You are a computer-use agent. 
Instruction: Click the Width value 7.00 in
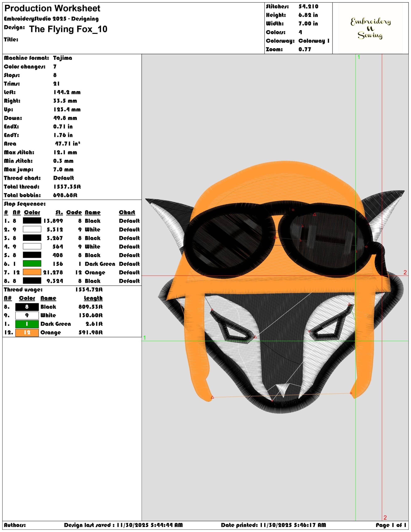308,24
